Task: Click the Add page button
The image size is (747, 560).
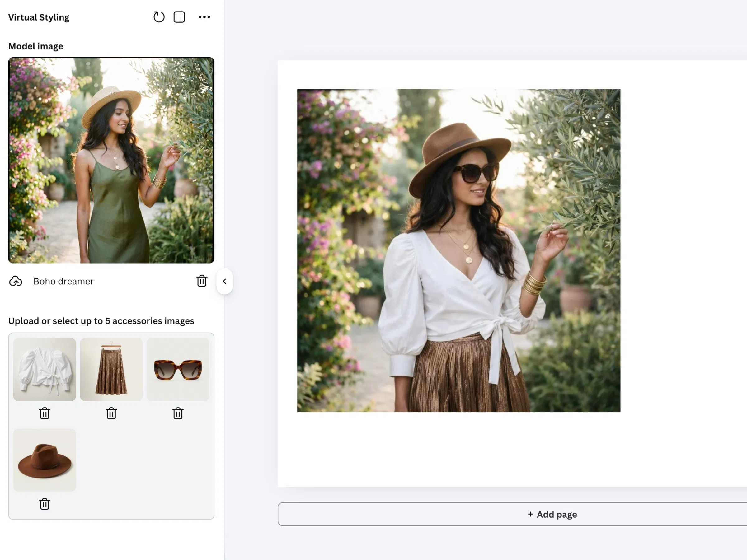Action: (552, 514)
